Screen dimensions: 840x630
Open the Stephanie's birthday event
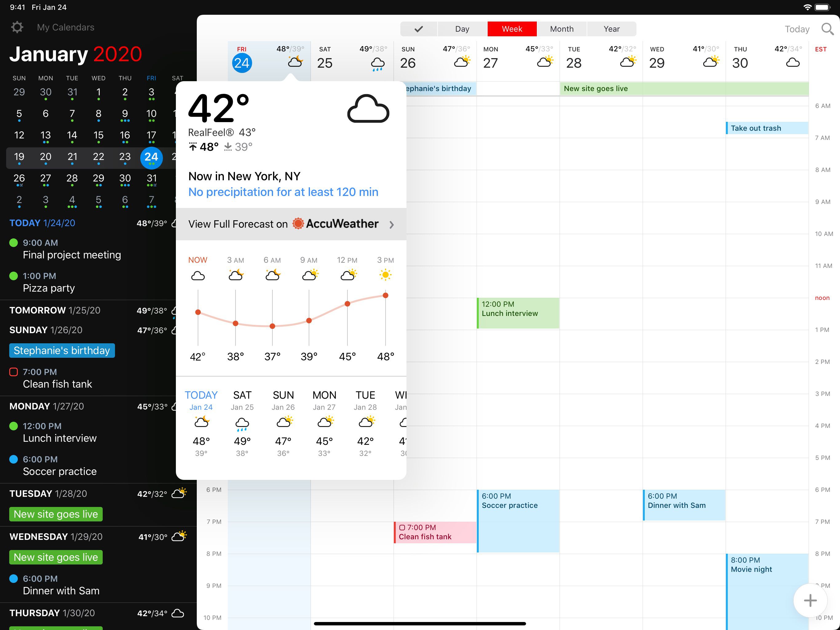click(61, 350)
